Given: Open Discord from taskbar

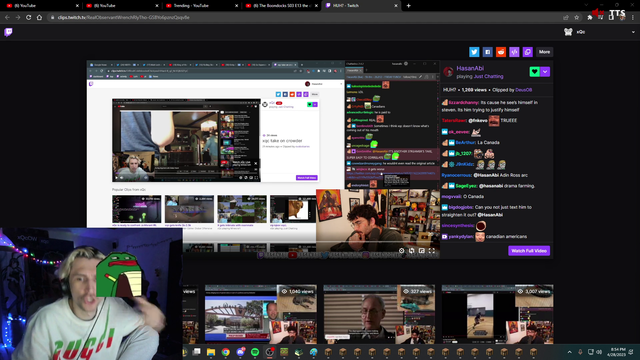Looking at the screenshot, I should pos(240,352).
